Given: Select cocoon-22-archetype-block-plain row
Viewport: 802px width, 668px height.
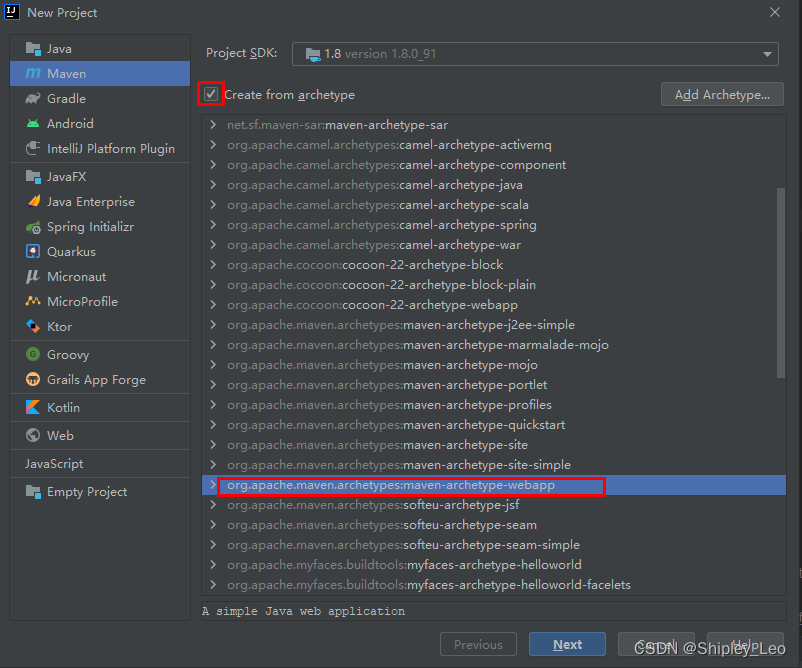Looking at the screenshot, I should point(494,284).
